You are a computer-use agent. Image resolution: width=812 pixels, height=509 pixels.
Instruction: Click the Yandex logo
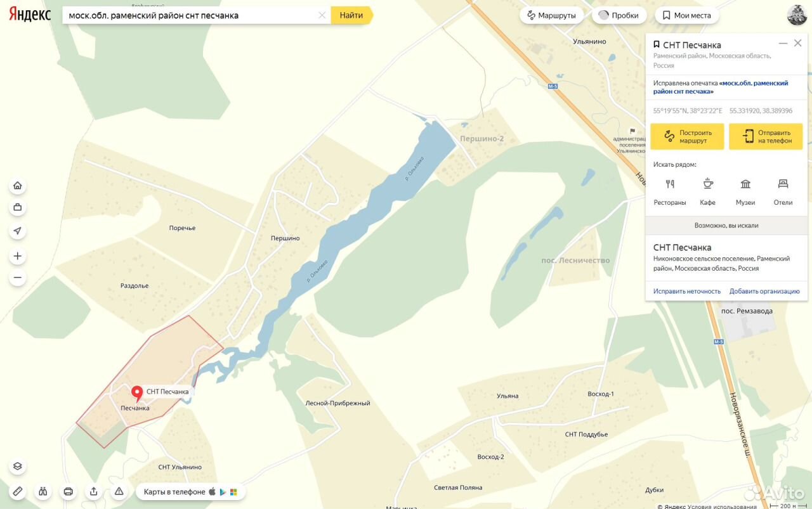(30, 15)
